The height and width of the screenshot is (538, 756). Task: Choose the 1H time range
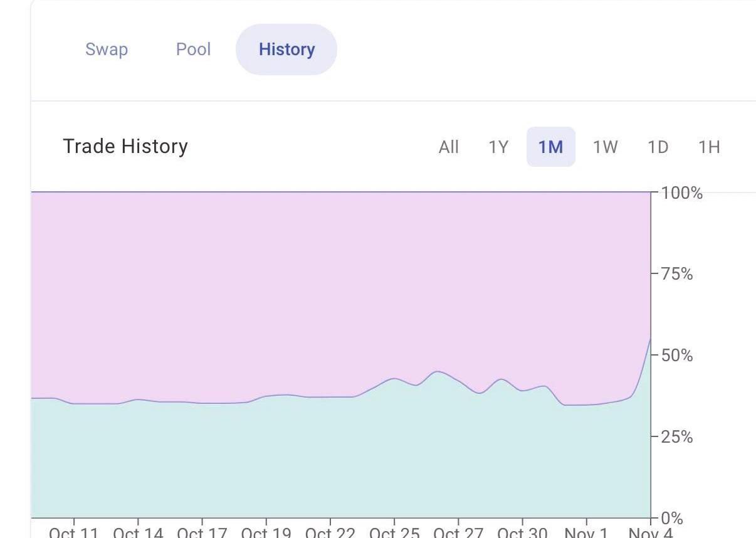click(709, 147)
